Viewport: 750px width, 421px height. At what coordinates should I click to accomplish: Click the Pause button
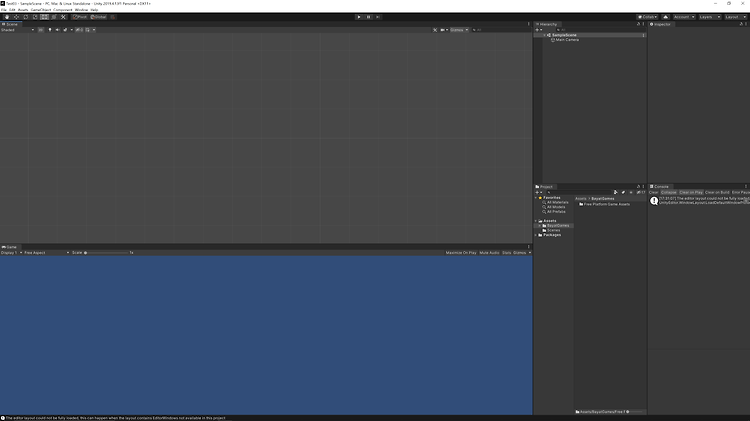368,17
